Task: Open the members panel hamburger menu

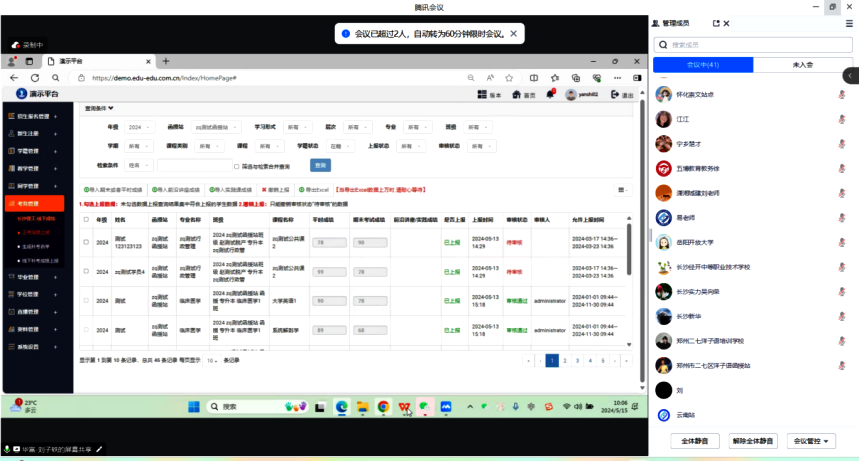Action: (849, 23)
